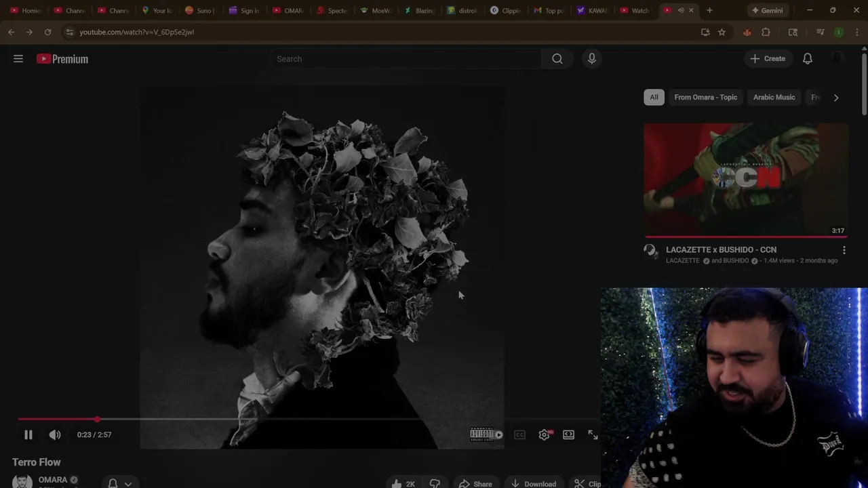Download the video
Image resolution: width=868 pixels, height=488 pixels.
point(534,483)
